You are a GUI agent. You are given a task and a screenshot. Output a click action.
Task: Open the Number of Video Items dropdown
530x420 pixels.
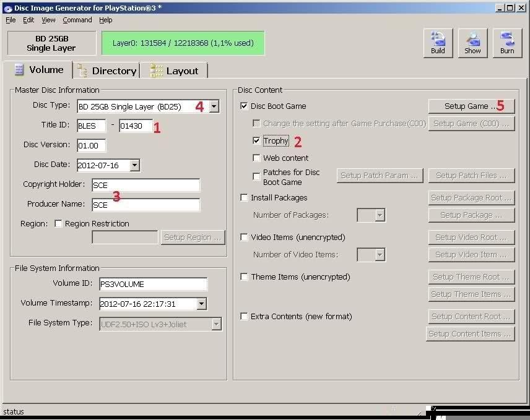[x=380, y=255]
